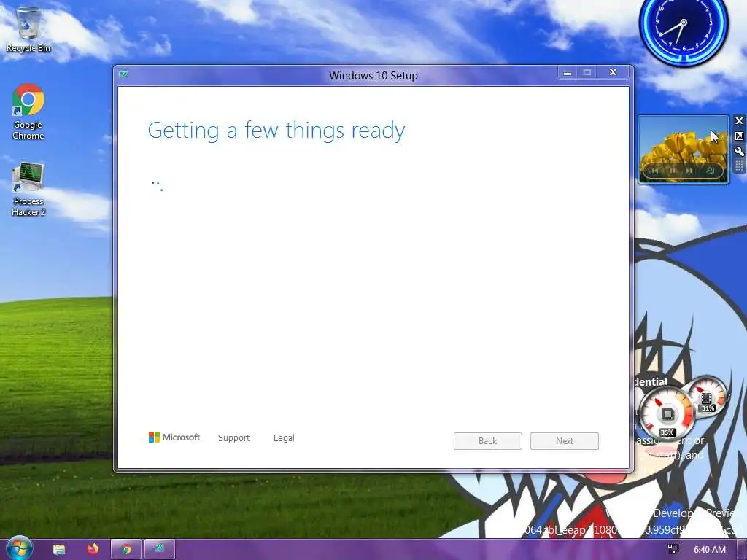Click the Microsoft logo in Setup window
Image resolution: width=747 pixels, height=560 pixels.
pos(174,437)
